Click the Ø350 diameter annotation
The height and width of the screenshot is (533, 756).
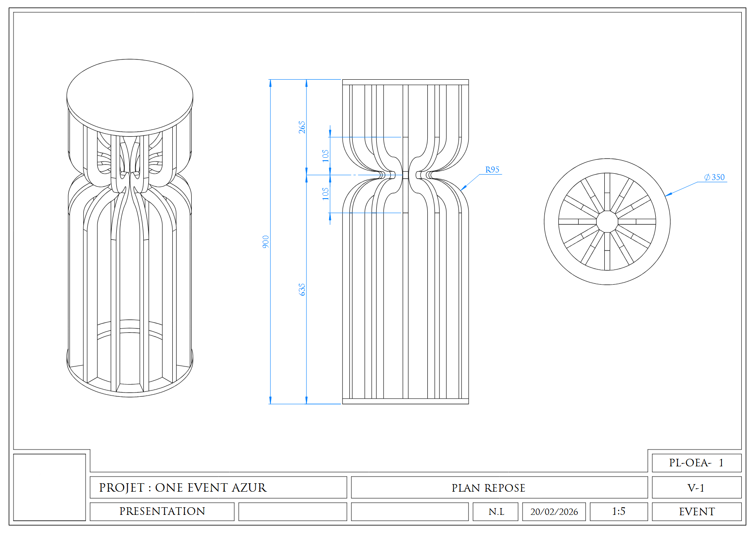715,177
